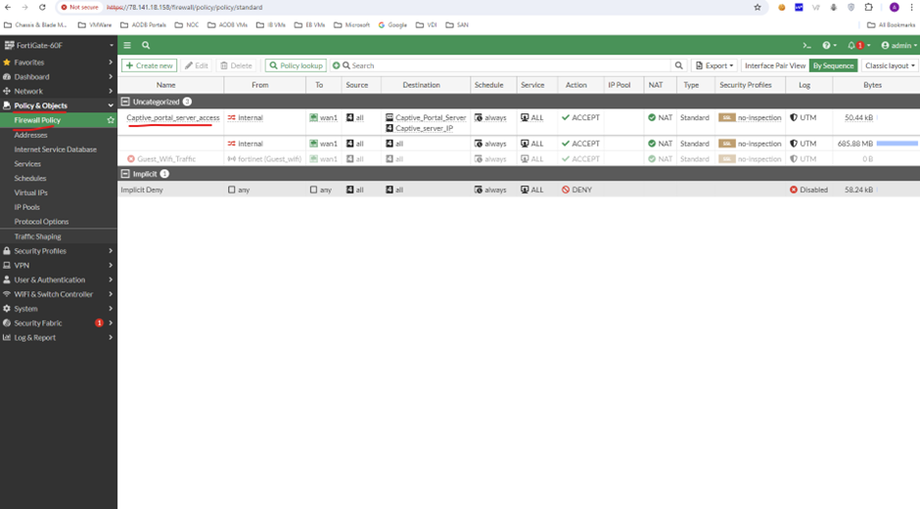
Task: Toggle the hamburger sidebar menu icon
Action: click(x=127, y=45)
